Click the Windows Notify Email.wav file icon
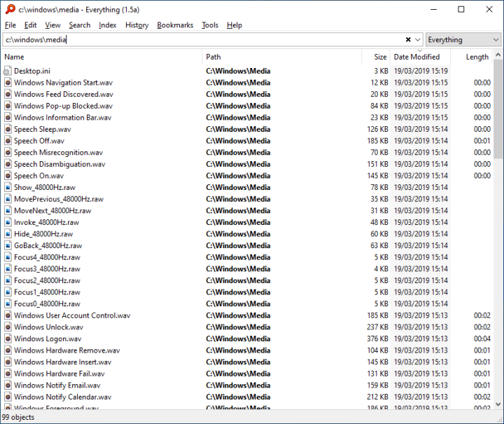Screen dimensions: 504x424 8,385
